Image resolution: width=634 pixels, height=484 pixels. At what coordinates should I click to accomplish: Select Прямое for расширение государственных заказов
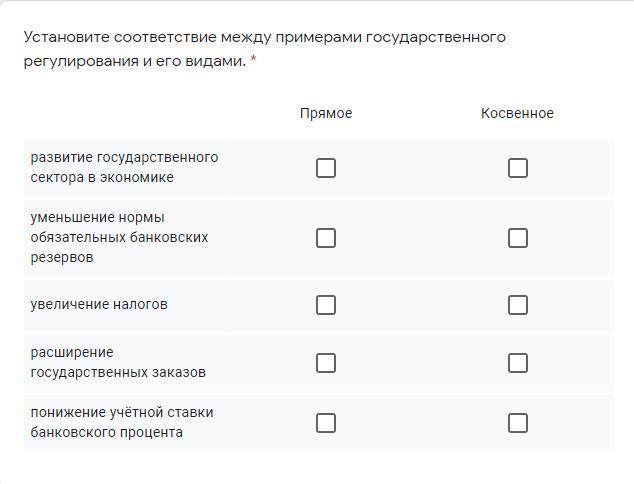(x=326, y=363)
